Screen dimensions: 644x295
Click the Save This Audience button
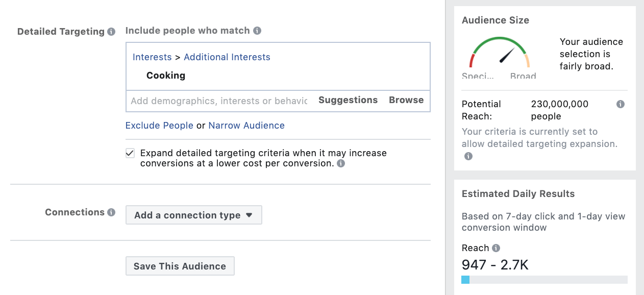point(180,266)
